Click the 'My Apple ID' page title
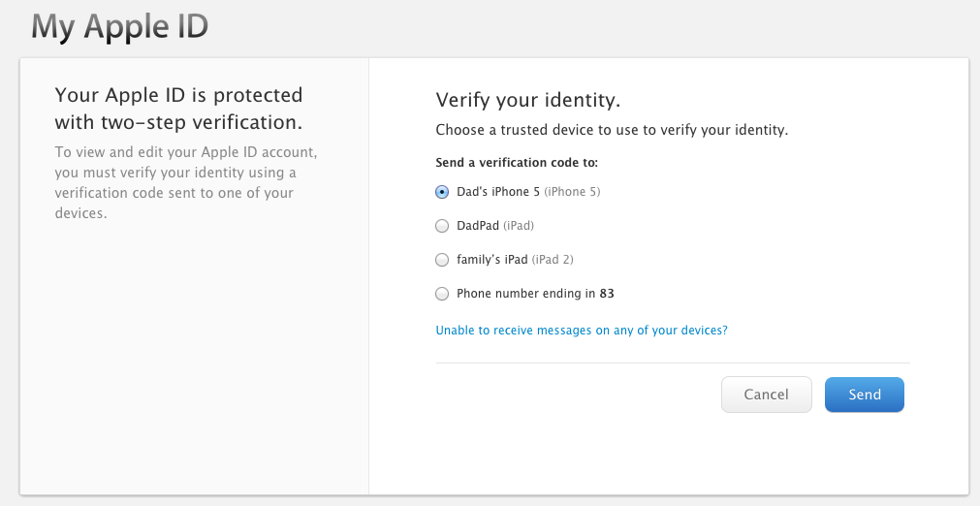This screenshot has height=506, width=980. point(119,27)
